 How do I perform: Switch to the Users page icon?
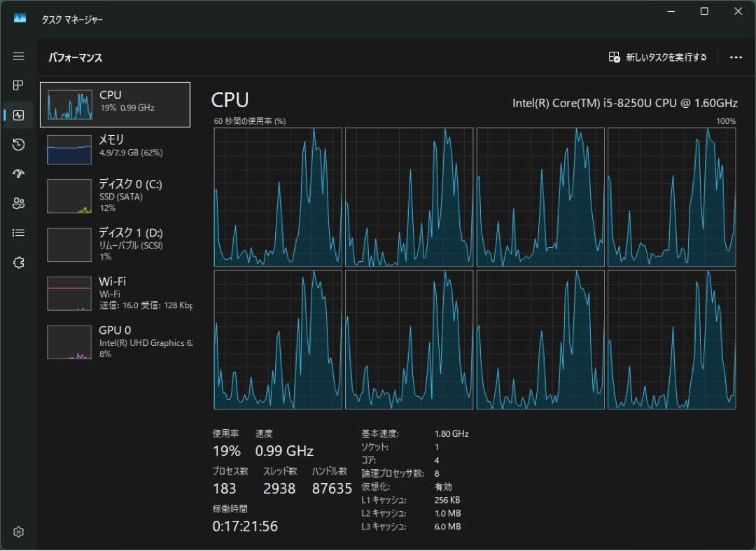[x=19, y=203]
